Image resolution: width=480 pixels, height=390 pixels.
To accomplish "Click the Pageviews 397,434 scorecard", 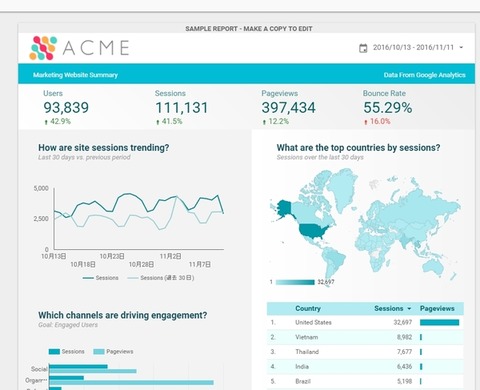I will (x=288, y=107).
